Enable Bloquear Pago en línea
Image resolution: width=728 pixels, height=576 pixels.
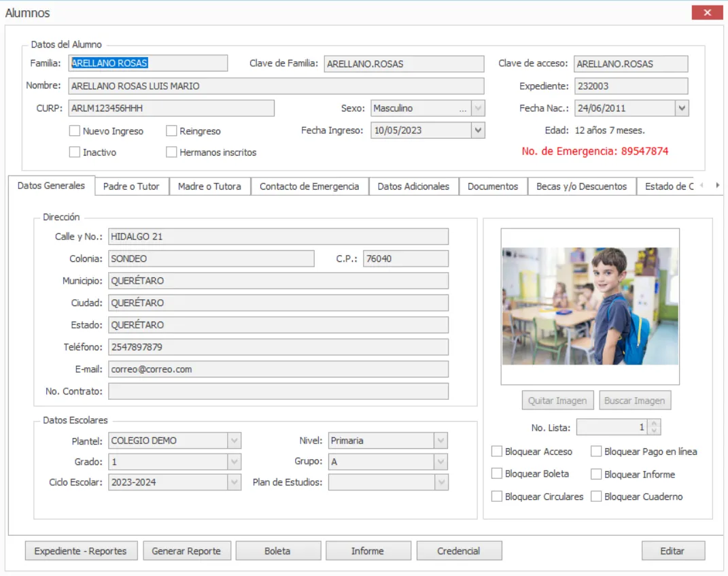(596, 452)
